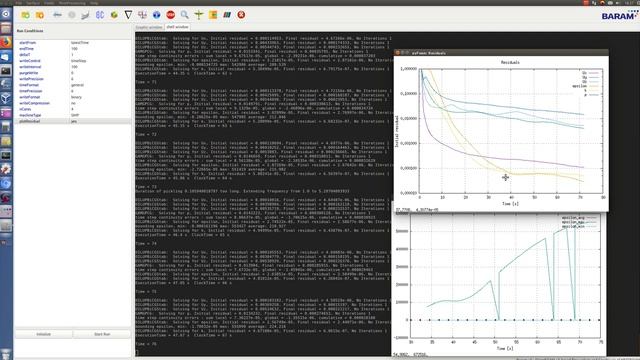Open the Trash in the dock
640x360 pixels.
tap(6, 353)
